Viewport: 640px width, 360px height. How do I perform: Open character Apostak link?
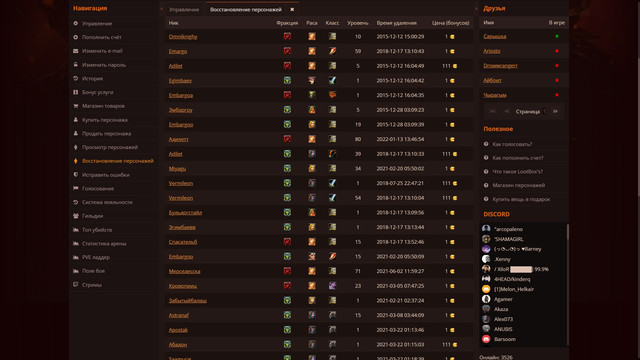178,330
